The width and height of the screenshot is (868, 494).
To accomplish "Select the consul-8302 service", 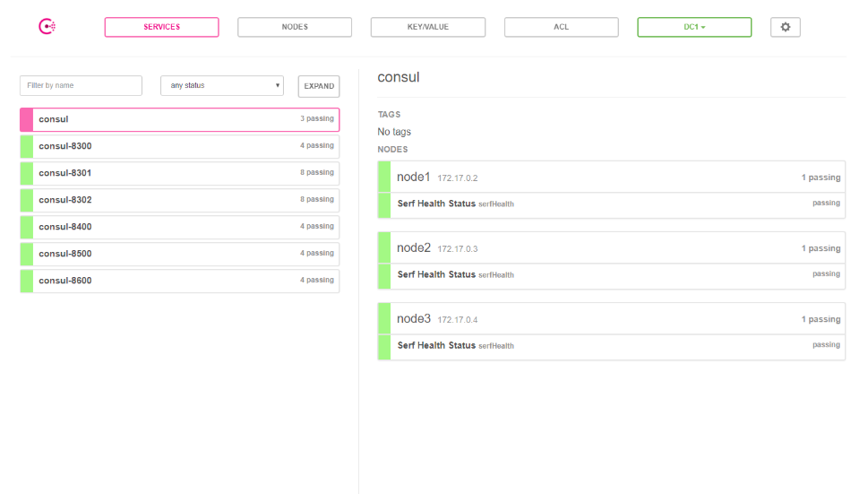I will tap(180, 200).
